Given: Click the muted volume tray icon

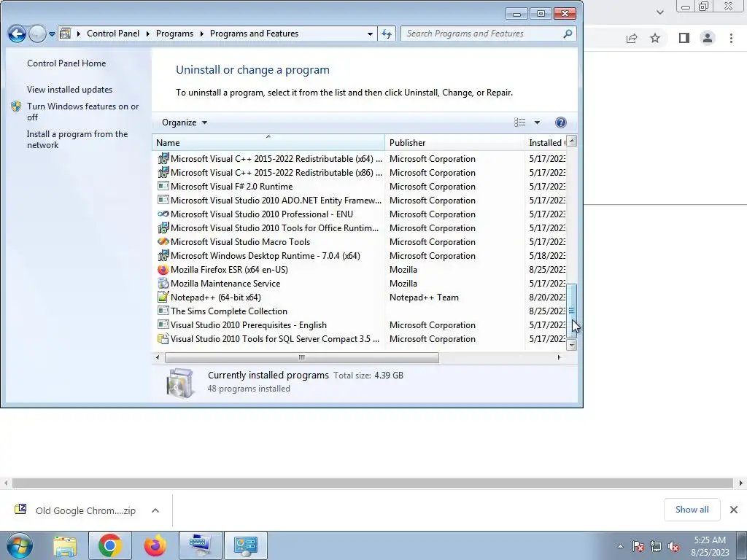Looking at the screenshot, I should (x=673, y=546).
